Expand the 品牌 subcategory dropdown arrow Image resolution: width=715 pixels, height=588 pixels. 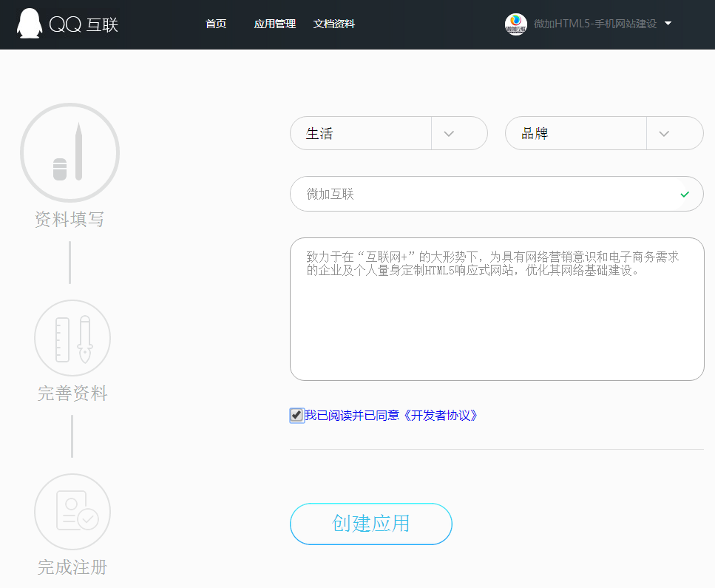[x=664, y=134]
